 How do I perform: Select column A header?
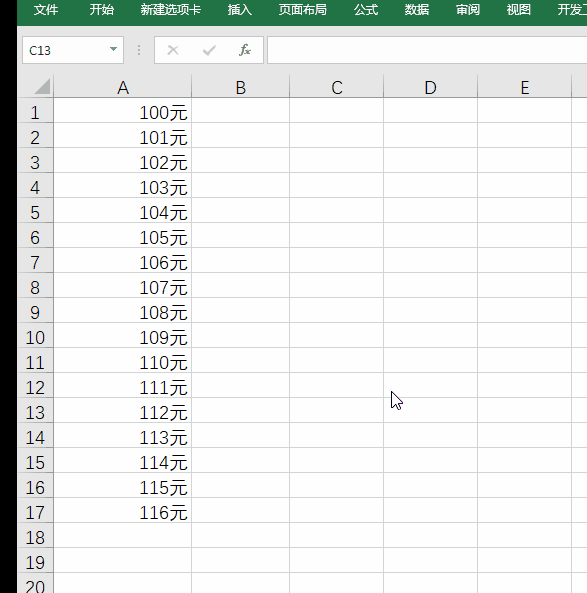pyautogui.click(x=123, y=87)
